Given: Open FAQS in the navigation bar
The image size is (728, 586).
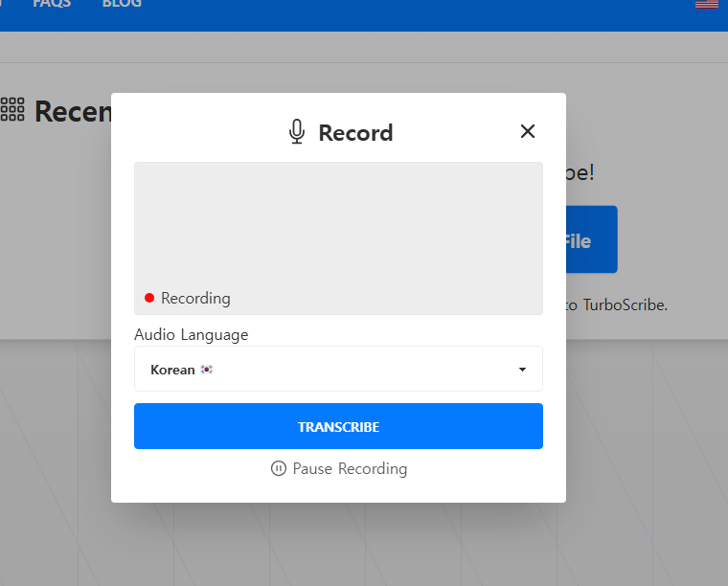Looking at the screenshot, I should (52, 4).
